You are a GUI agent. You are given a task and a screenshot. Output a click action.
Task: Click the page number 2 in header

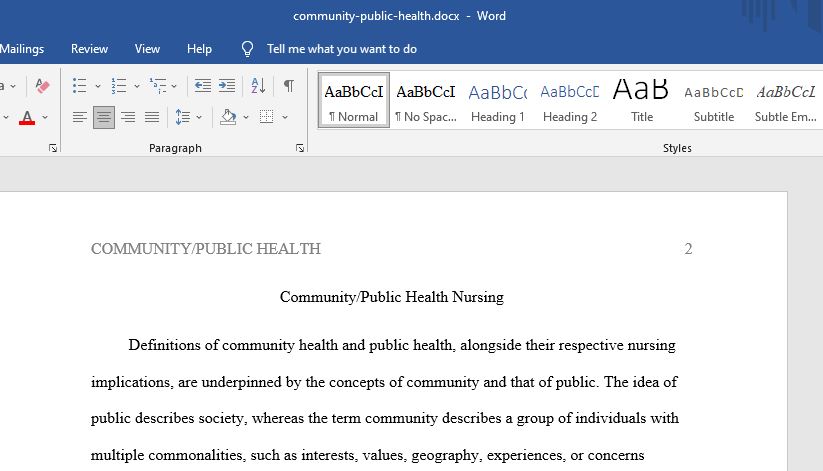[x=688, y=248]
